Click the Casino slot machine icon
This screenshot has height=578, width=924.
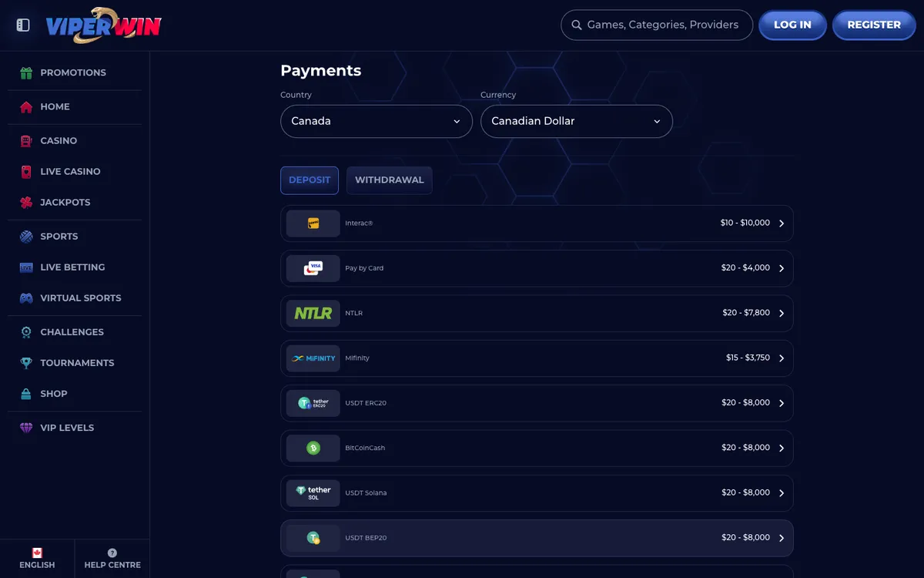click(x=26, y=141)
